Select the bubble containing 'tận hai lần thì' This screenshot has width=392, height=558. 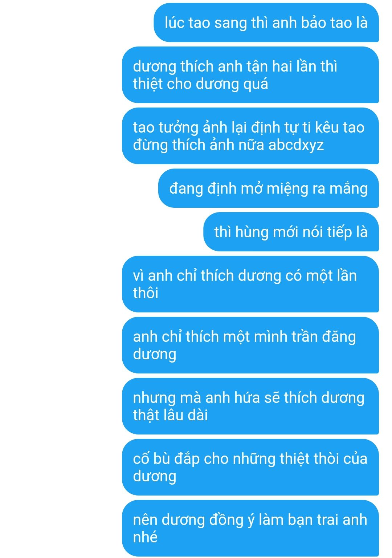(x=250, y=75)
